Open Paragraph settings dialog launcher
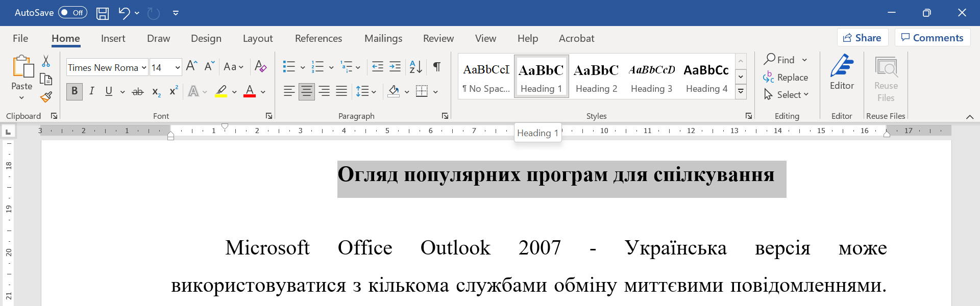This screenshot has height=306, width=980. 445,116
